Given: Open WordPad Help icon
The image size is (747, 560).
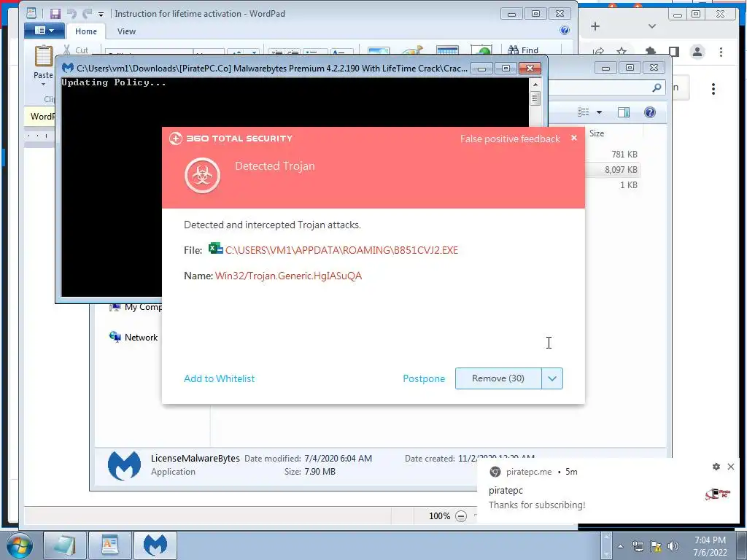Looking at the screenshot, I should (565, 31).
